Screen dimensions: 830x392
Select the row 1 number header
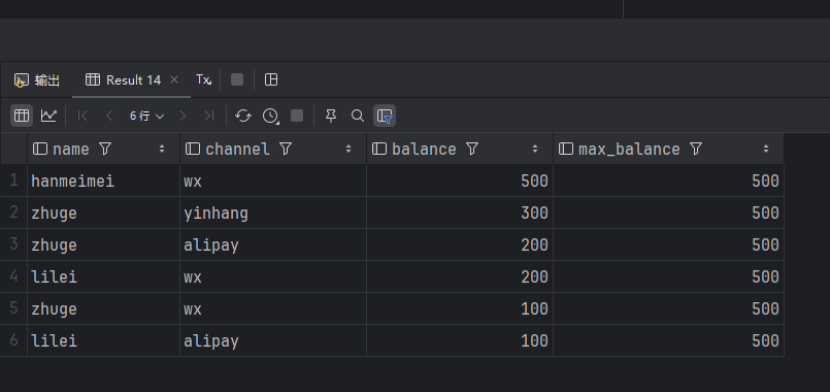[14, 181]
